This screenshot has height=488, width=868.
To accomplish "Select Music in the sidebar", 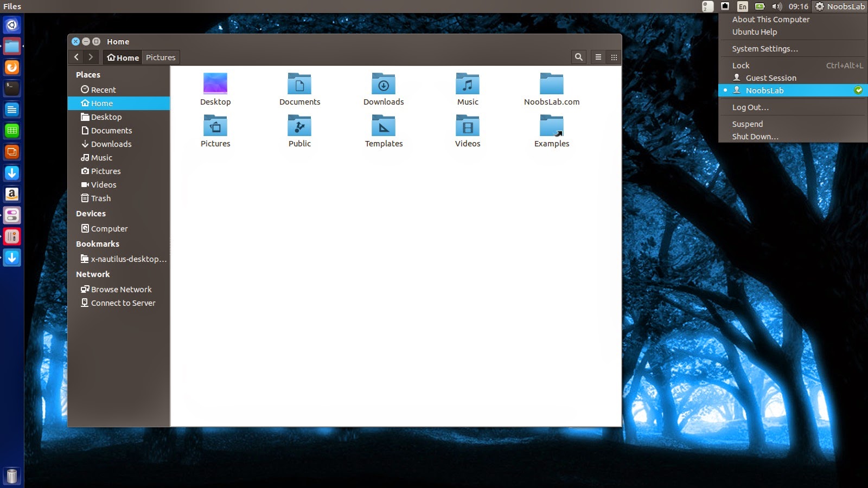I will [x=119, y=157].
